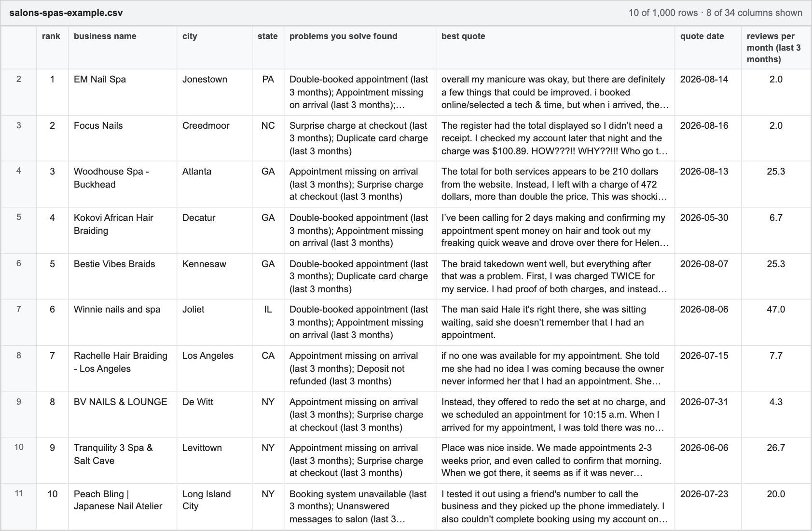The image size is (812, 531).
Task: Click the 'quote date' column header
Action: 708,47
